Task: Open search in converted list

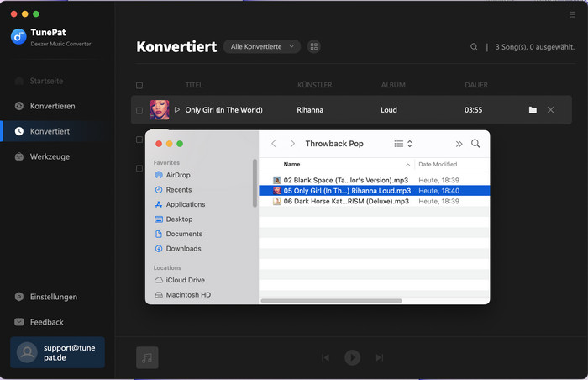Action: tap(474, 46)
